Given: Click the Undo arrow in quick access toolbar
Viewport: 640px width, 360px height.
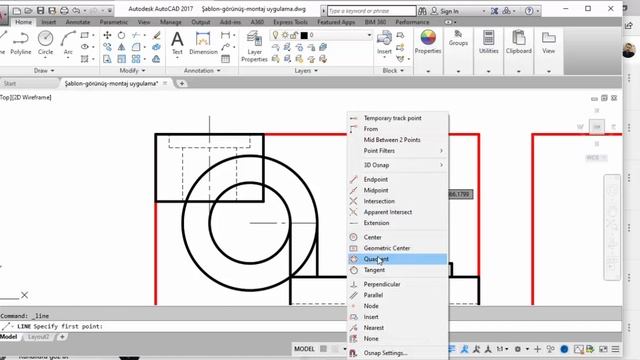Looking at the screenshot, I should 76,11.
